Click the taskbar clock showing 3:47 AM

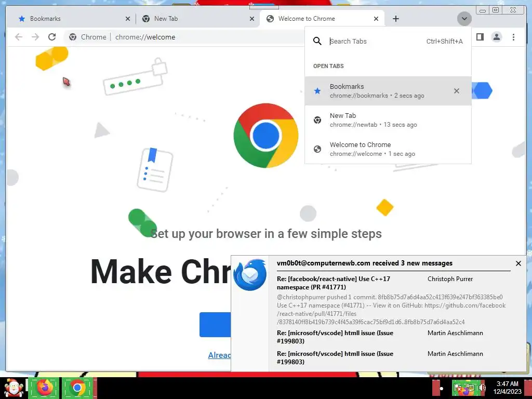tap(507, 388)
